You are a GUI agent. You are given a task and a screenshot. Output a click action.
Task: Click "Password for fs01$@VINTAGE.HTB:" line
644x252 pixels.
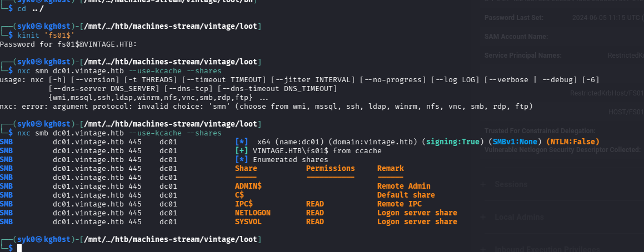tap(68, 44)
